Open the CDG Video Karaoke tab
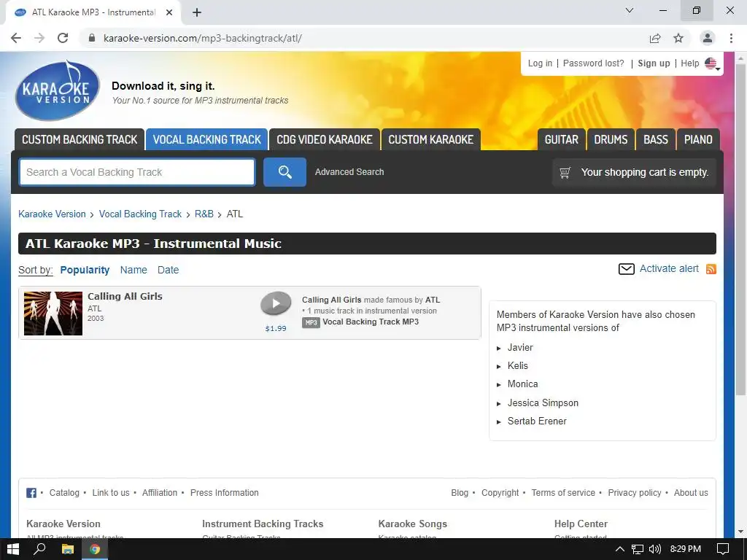This screenshot has width=747, height=560. pos(325,139)
